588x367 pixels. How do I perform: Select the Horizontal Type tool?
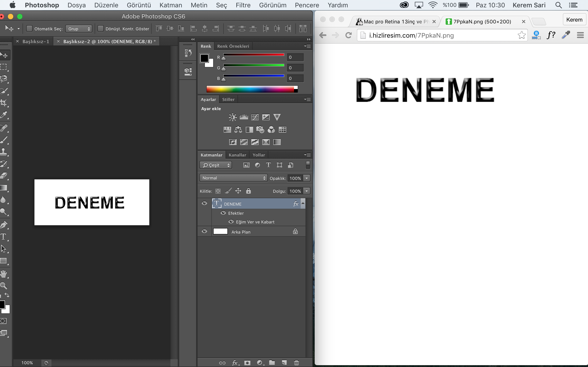click(x=4, y=237)
